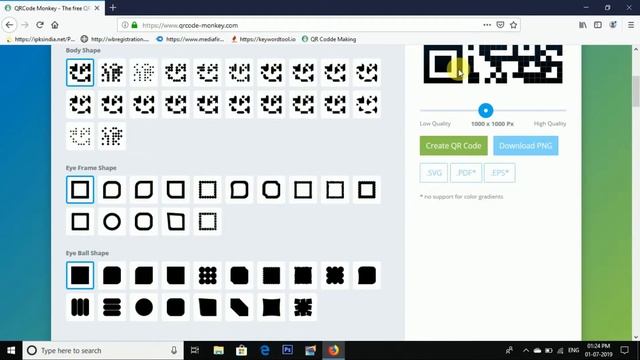Choose the three horizontal bars eye ball shape

click(112, 307)
